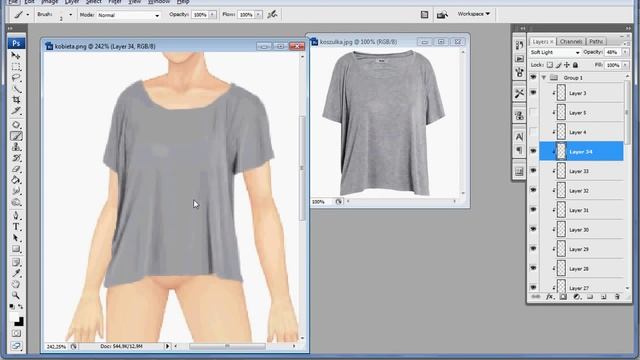Click the Go to Bridge icon
The height and width of the screenshot is (360, 640).
(442, 15)
